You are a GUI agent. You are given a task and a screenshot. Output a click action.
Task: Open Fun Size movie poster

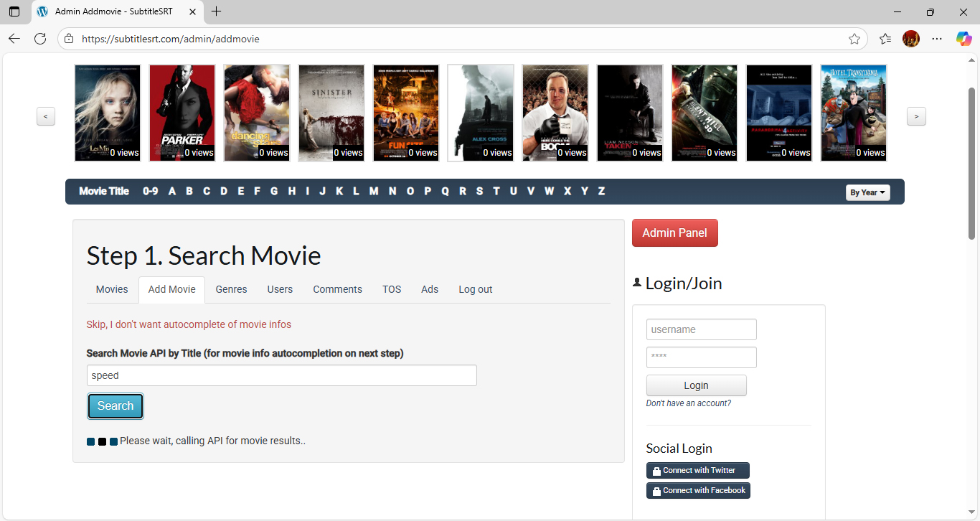pos(406,113)
